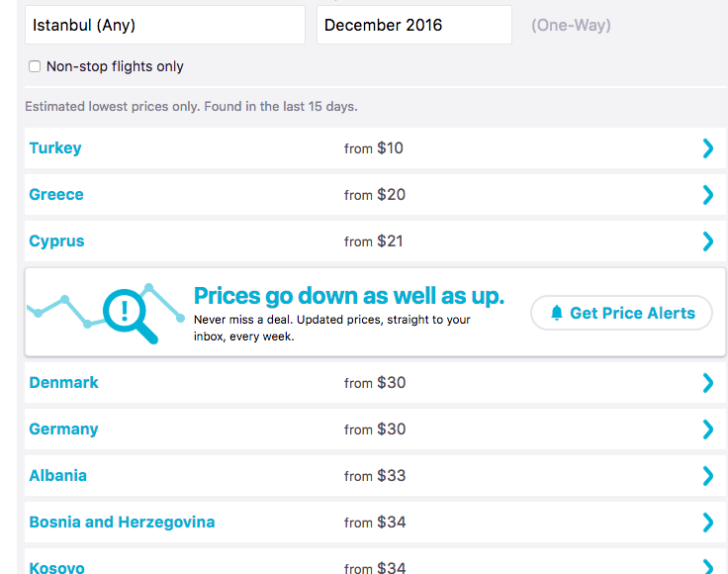Image resolution: width=728 pixels, height=574 pixels.
Task: Open Denmark destinations via right chevron
Action: 707,383
